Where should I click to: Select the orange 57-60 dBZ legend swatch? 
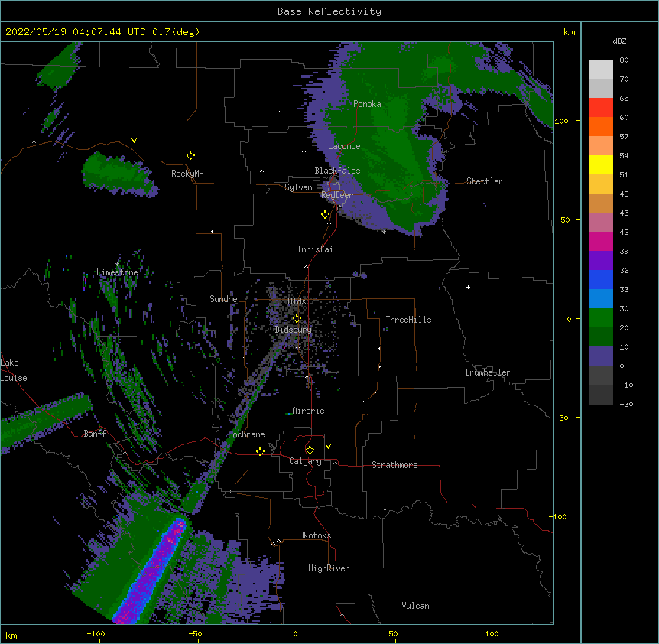click(x=601, y=126)
